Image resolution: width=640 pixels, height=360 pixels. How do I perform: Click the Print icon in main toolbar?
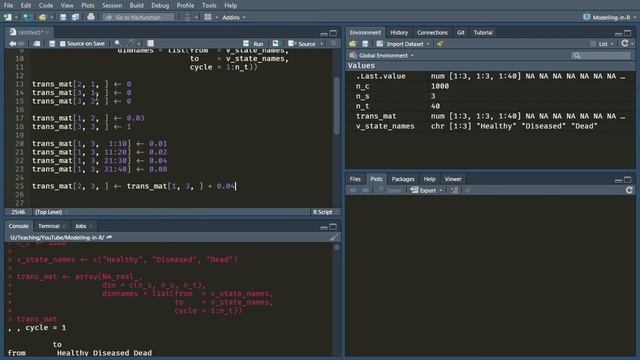point(91,17)
